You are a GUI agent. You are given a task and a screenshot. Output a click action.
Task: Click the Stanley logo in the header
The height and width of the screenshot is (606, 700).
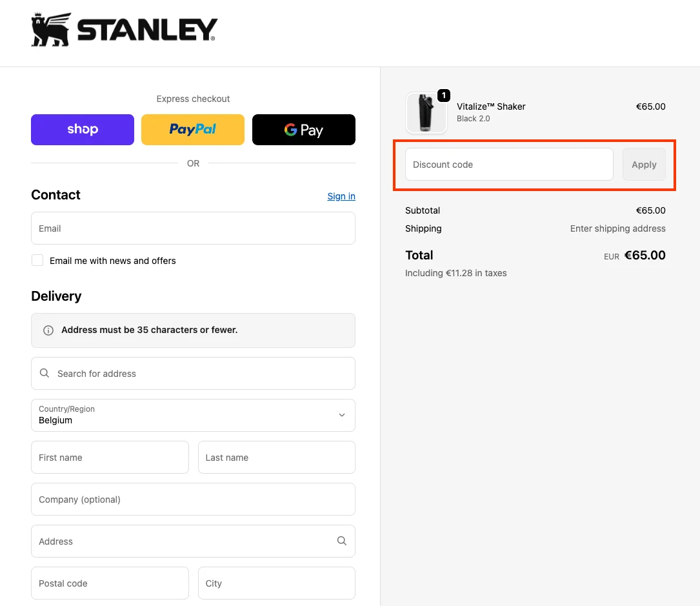pyautogui.click(x=124, y=30)
